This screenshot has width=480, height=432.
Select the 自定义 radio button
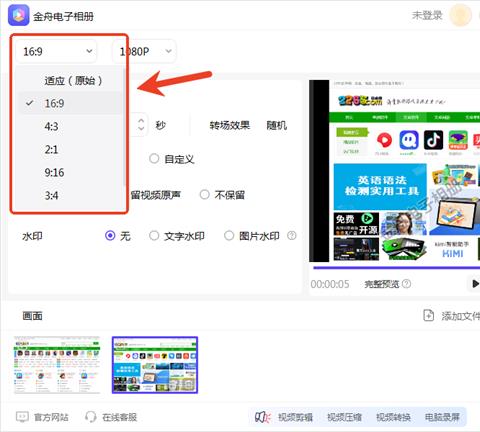coord(154,159)
